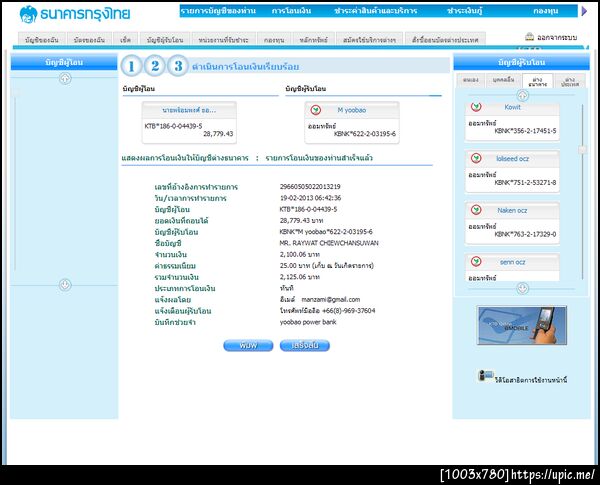
Task: Click account number KBNK*356-2-17451-5
Action: [525, 131]
